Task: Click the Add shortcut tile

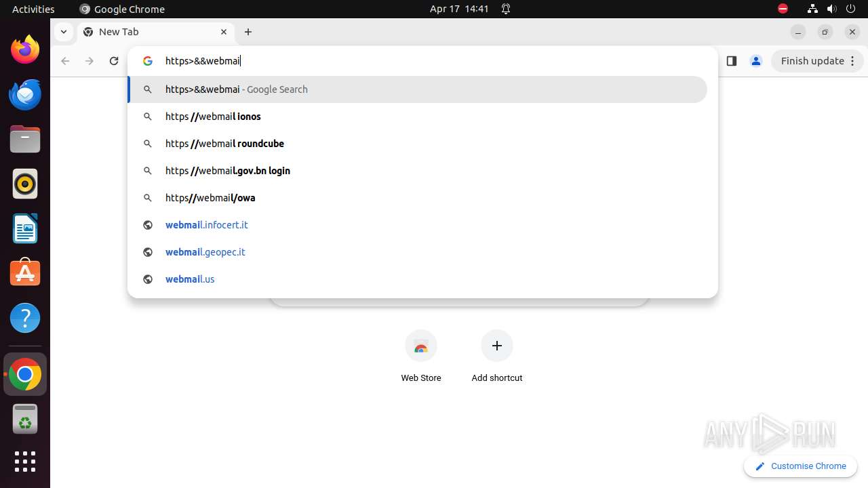Action: [x=497, y=357]
